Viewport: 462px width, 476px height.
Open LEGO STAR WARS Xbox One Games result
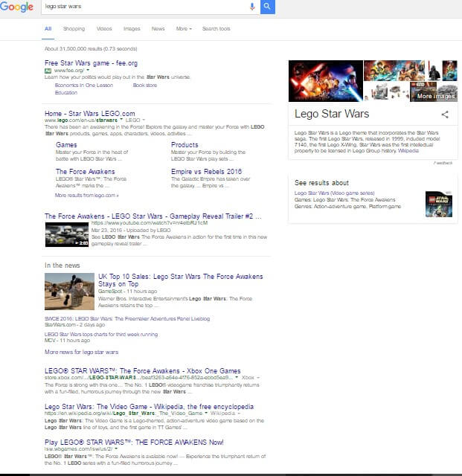point(142,370)
